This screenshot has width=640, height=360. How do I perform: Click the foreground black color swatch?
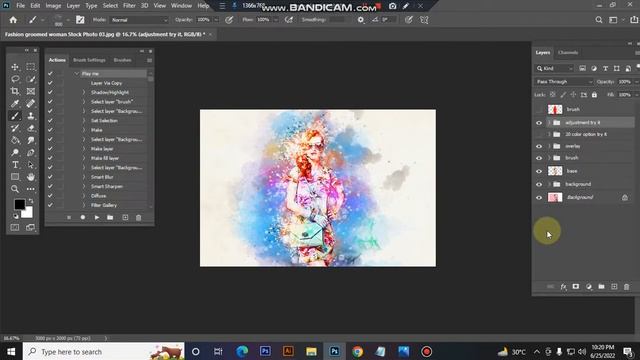(20, 204)
